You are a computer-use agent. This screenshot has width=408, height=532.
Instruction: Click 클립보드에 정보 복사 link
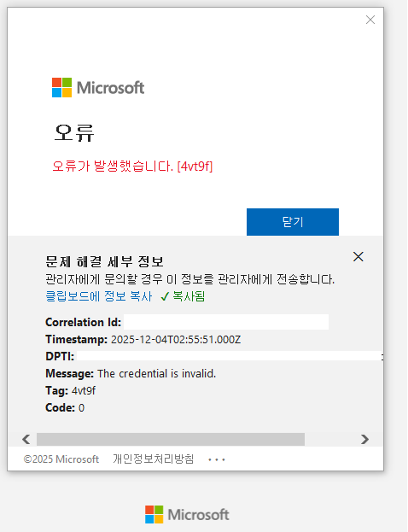coord(99,296)
